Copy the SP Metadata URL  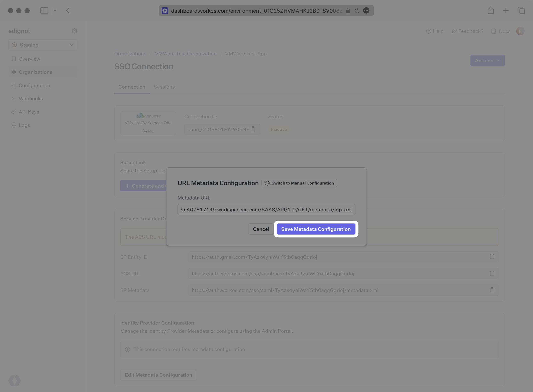click(x=492, y=290)
